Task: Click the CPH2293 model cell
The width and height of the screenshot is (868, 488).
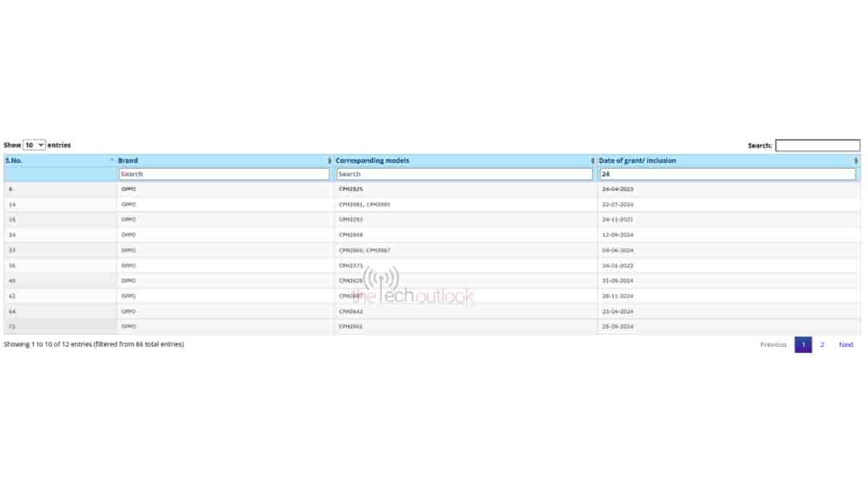Action: click(x=351, y=220)
